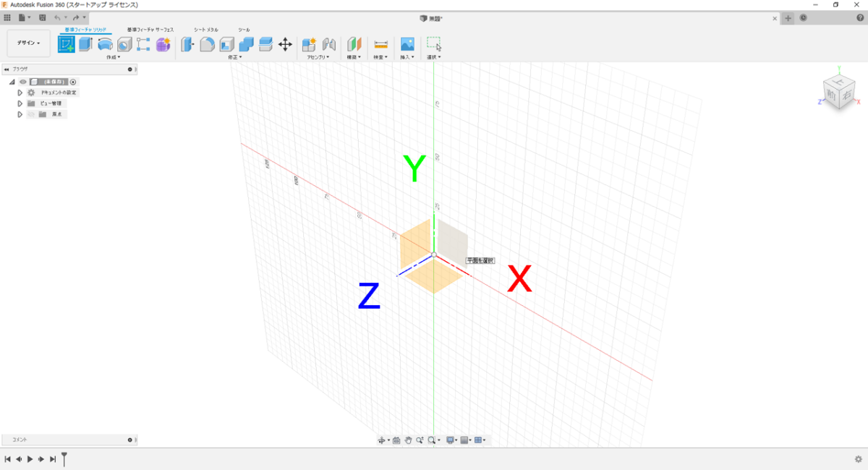Open the アセンブリ dropdown menu
Image resolution: width=868 pixels, height=470 pixels.
(x=318, y=56)
